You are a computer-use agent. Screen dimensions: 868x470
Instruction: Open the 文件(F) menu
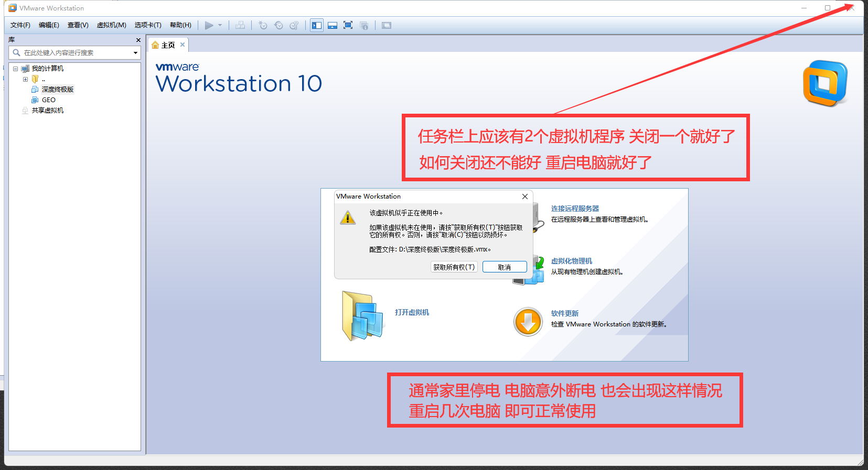[x=20, y=25]
